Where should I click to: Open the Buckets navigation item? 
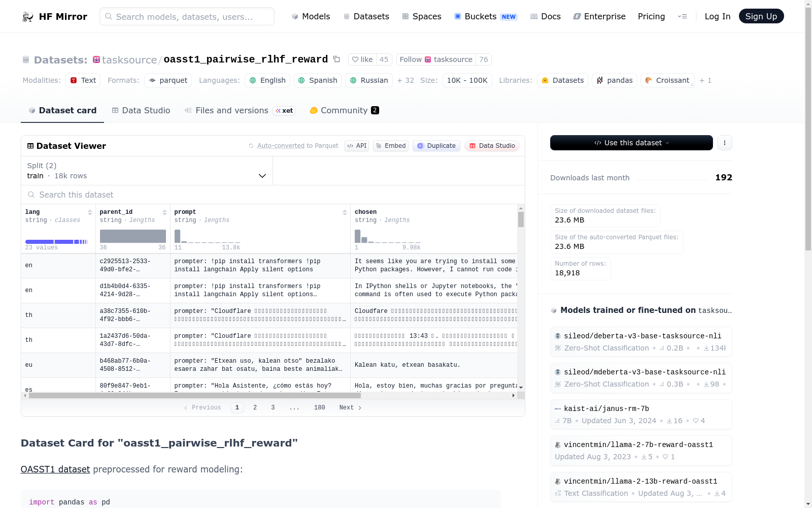(x=486, y=17)
